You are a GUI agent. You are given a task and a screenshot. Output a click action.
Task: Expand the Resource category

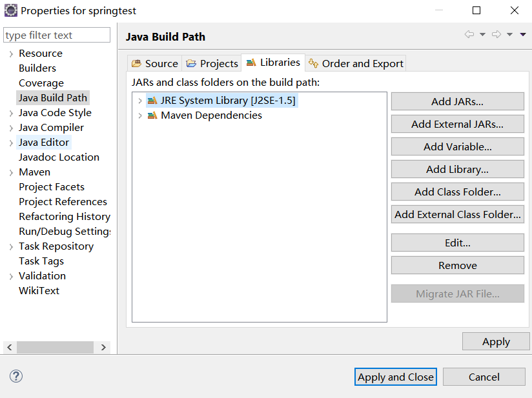click(x=11, y=54)
